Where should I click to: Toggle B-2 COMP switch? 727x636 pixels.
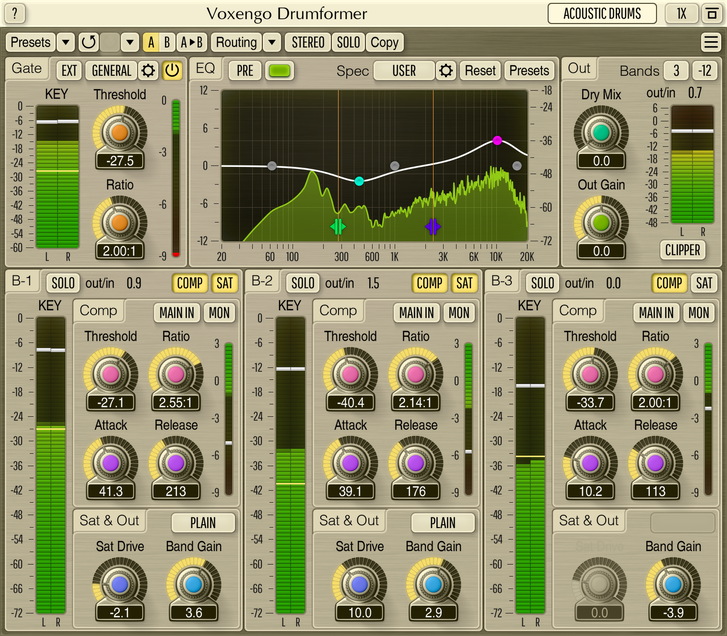(429, 283)
